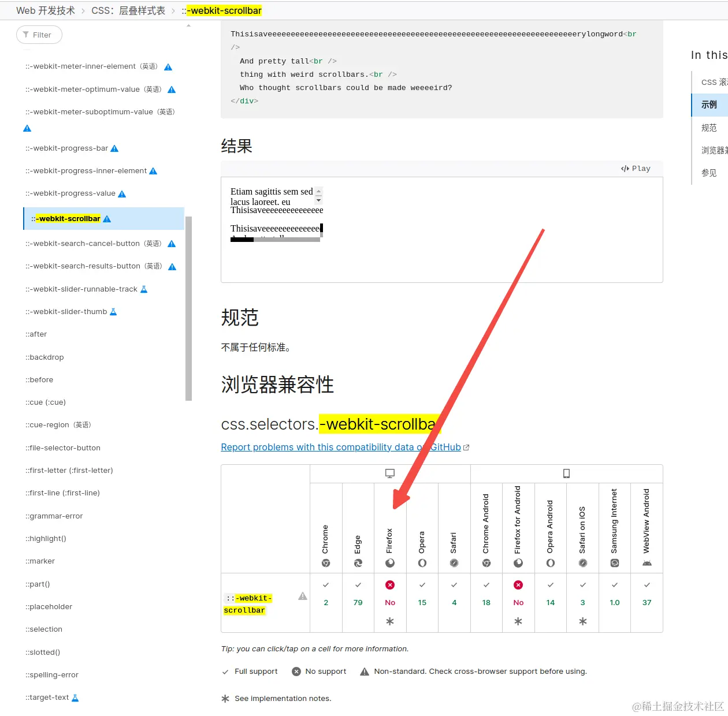Open the ::after sidebar link
Screen dimensions: 728x716
(x=36, y=334)
